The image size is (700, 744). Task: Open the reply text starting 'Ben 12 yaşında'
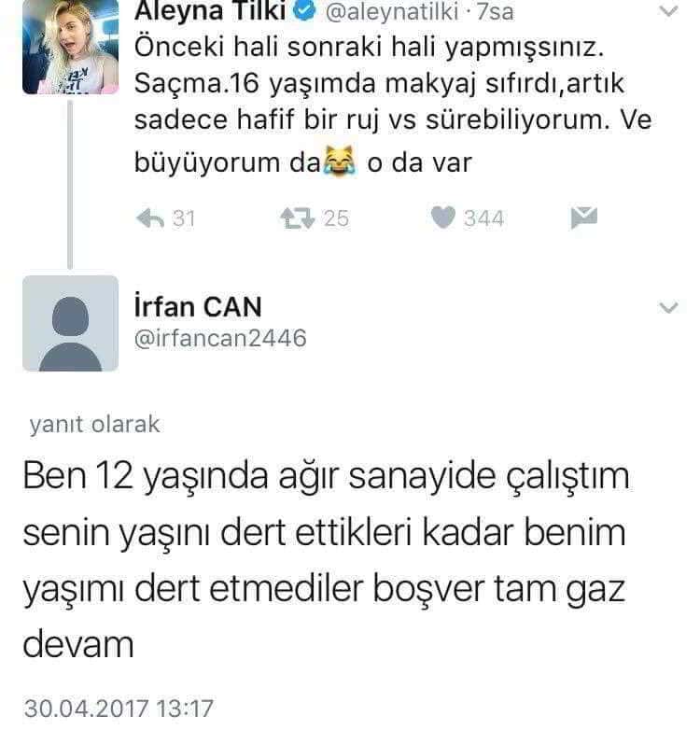(326, 560)
